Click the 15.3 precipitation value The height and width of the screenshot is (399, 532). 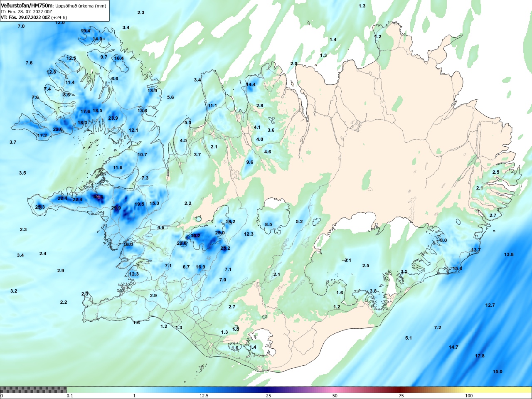click(154, 203)
